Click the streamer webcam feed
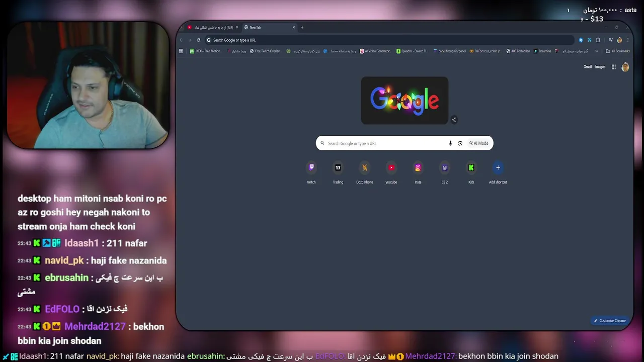 point(88,85)
